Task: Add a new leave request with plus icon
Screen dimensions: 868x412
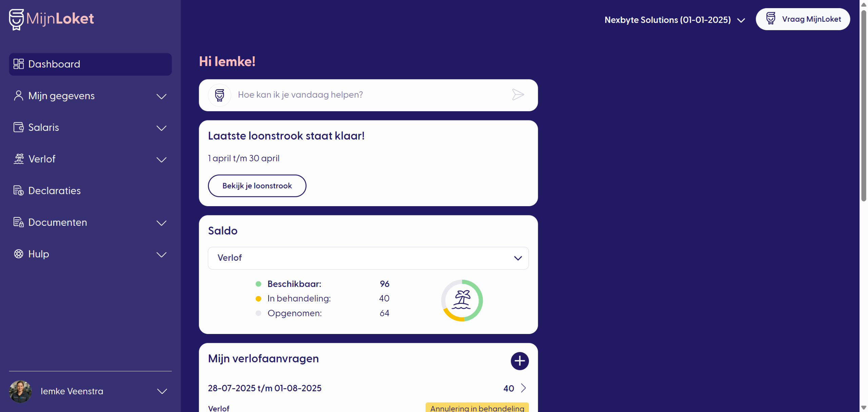Action: coord(519,361)
